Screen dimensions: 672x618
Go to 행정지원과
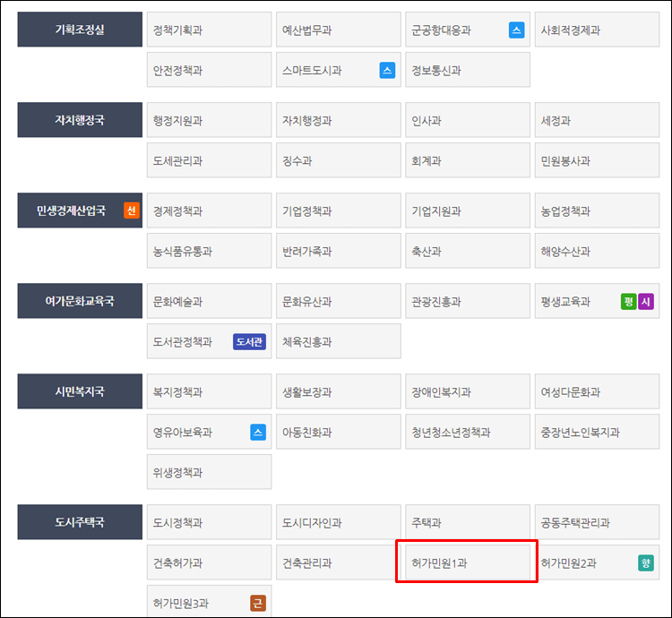[209, 120]
